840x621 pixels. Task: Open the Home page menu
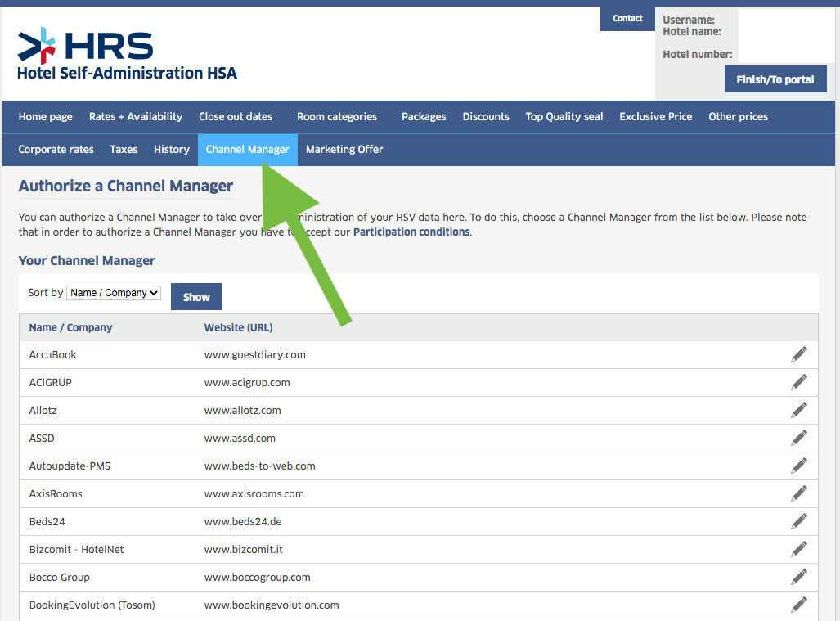point(46,117)
